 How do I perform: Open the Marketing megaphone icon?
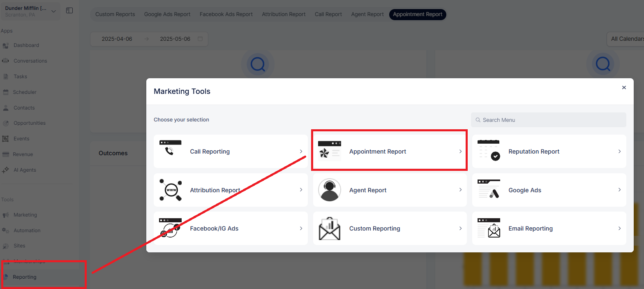click(6, 215)
